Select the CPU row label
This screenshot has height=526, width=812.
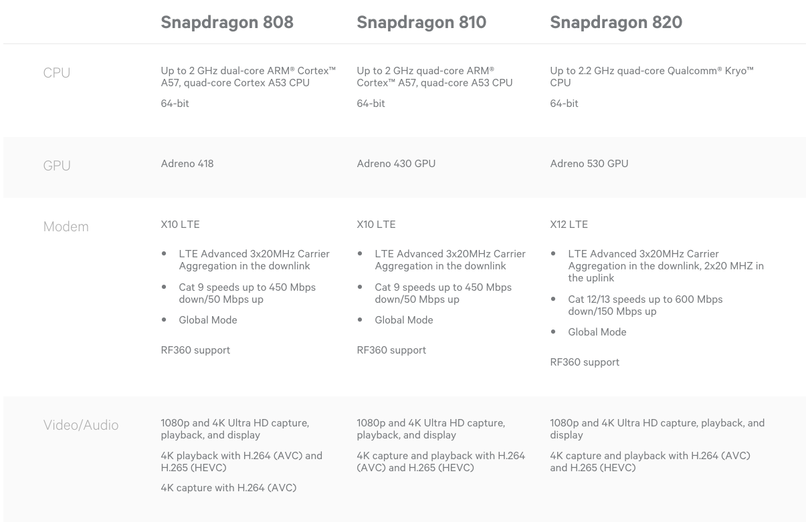(x=57, y=73)
